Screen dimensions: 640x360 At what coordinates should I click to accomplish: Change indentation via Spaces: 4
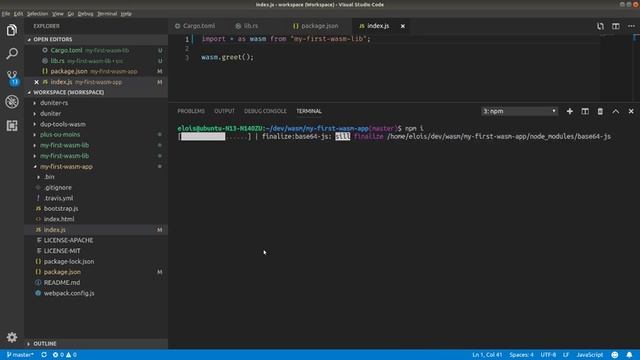tap(521, 355)
